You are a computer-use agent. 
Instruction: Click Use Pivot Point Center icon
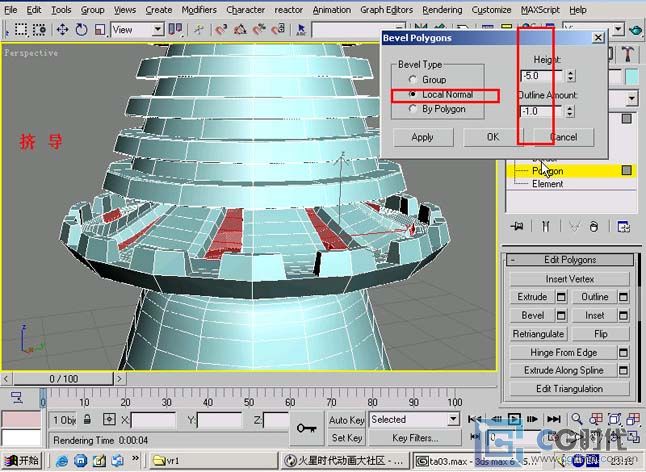176,29
